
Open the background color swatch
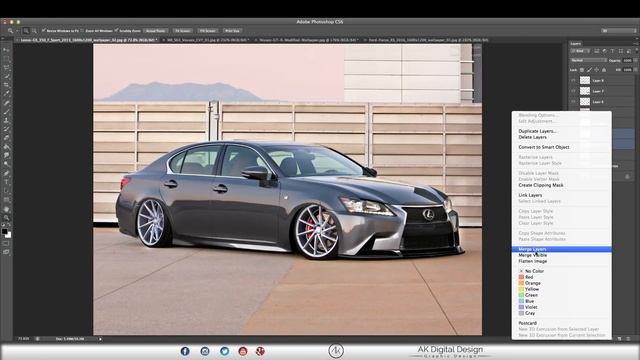pos(9,236)
